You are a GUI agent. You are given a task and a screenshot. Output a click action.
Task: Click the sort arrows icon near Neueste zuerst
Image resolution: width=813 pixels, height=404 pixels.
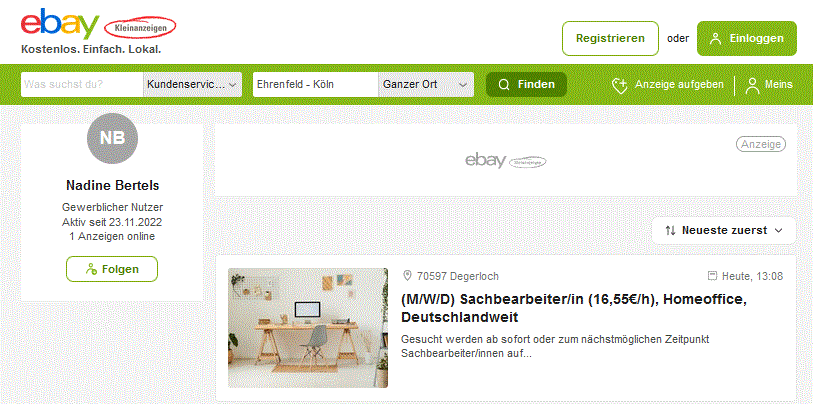coord(670,231)
